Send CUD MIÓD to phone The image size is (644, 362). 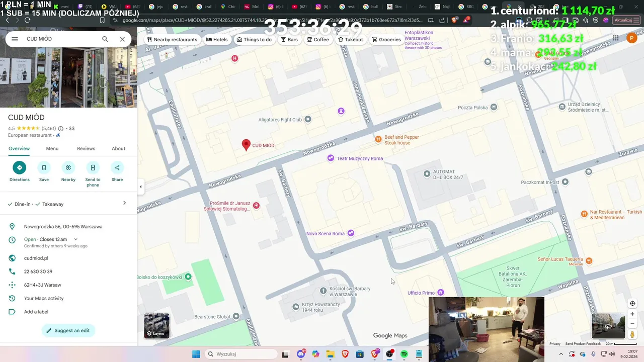[93, 173]
